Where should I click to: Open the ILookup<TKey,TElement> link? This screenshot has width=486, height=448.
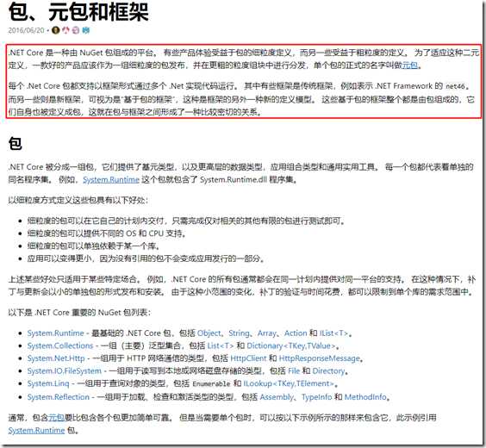pyautogui.click(x=289, y=383)
